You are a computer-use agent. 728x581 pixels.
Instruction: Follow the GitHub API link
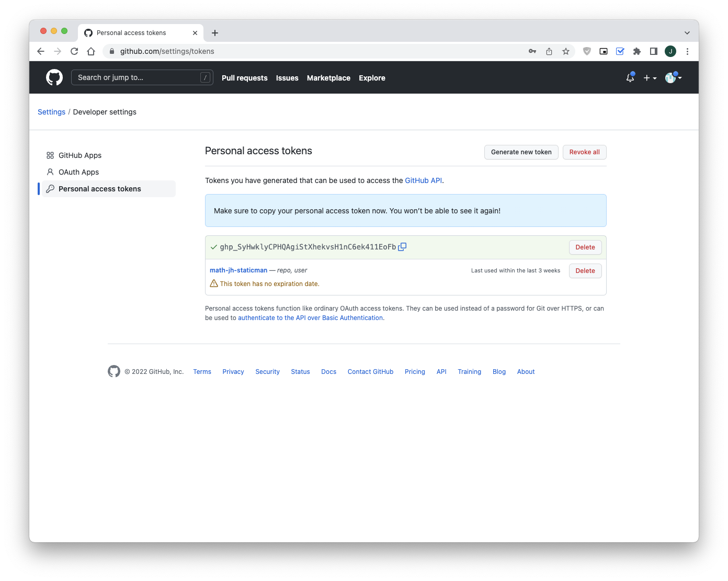point(424,180)
